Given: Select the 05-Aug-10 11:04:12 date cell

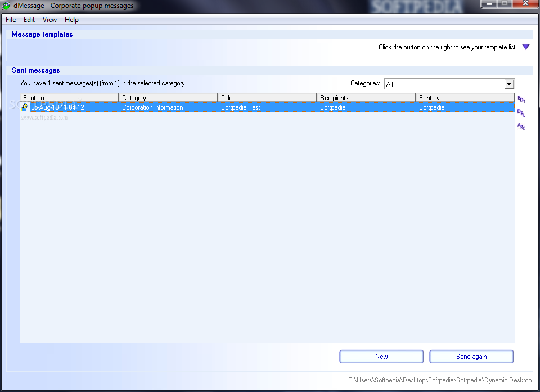Looking at the screenshot, I should pos(57,107).
